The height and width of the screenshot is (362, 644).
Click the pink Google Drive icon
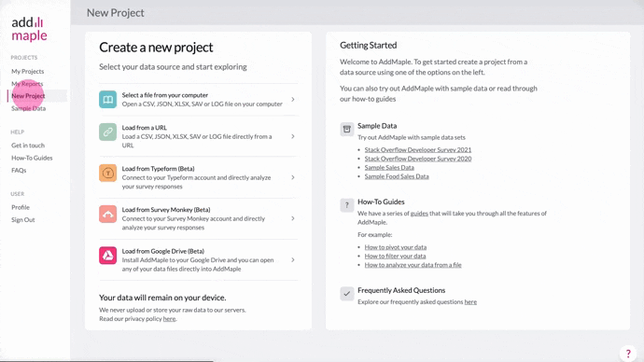(107, 256)
